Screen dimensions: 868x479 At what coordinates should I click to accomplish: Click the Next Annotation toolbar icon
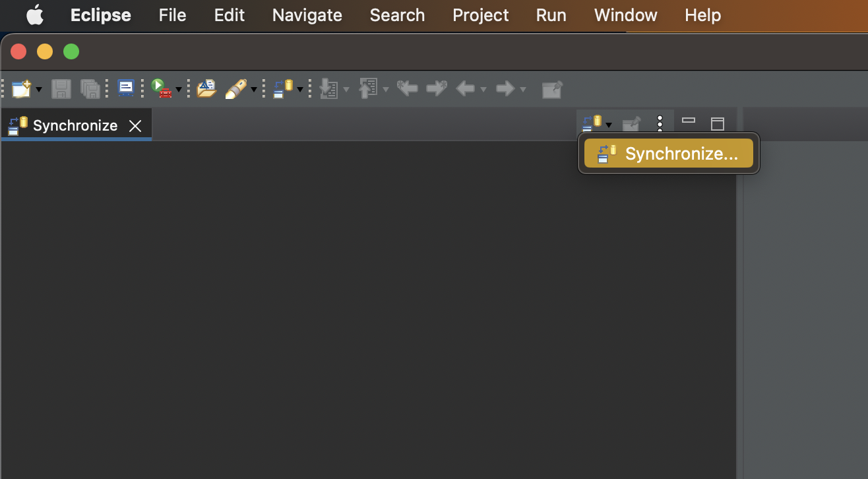pyautogui.click(x=329, y=88)
